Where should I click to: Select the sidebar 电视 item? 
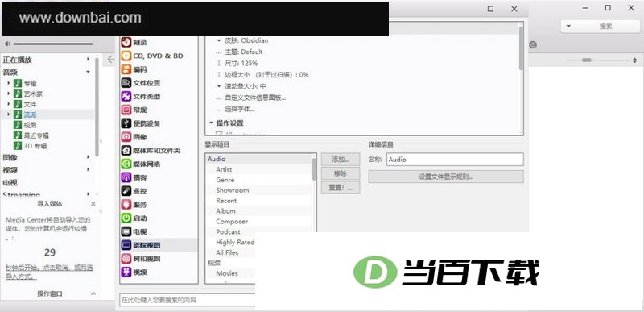10,182
